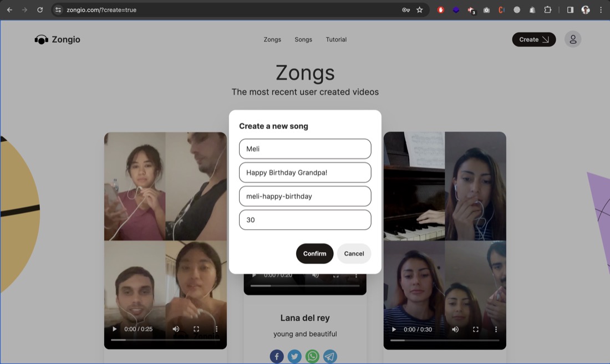Go back in browser history
Screen dimensions: 610x364
(10, 10)
